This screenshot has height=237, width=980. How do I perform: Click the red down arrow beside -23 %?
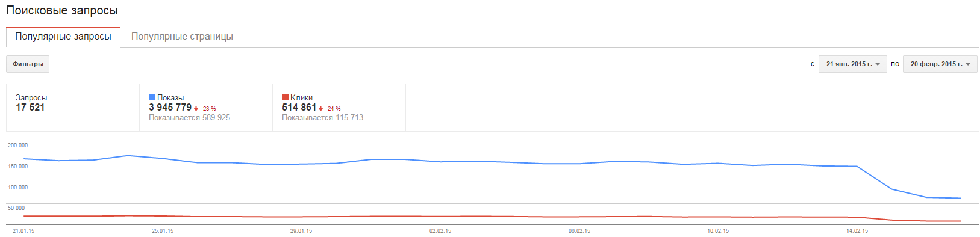(196, 109)
